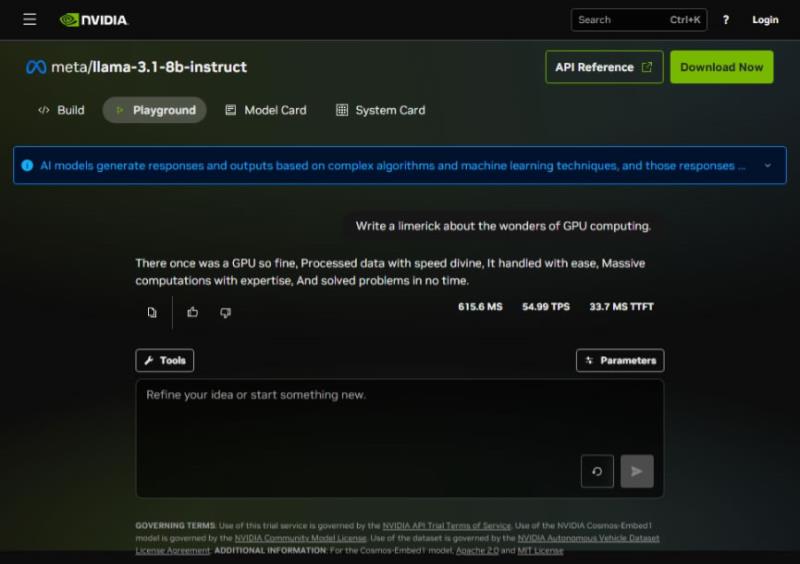Click the meta/llama-3.1-8b-instruct title

click(x=149, y=67)
